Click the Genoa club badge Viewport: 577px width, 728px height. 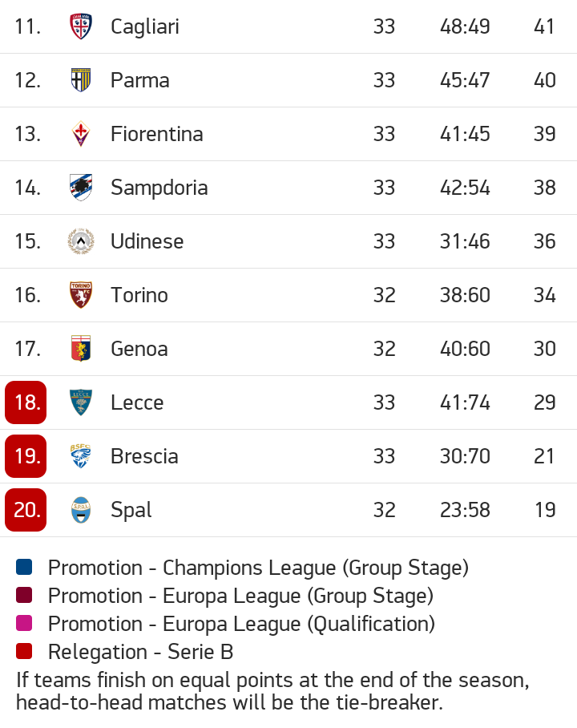point(81,349)
